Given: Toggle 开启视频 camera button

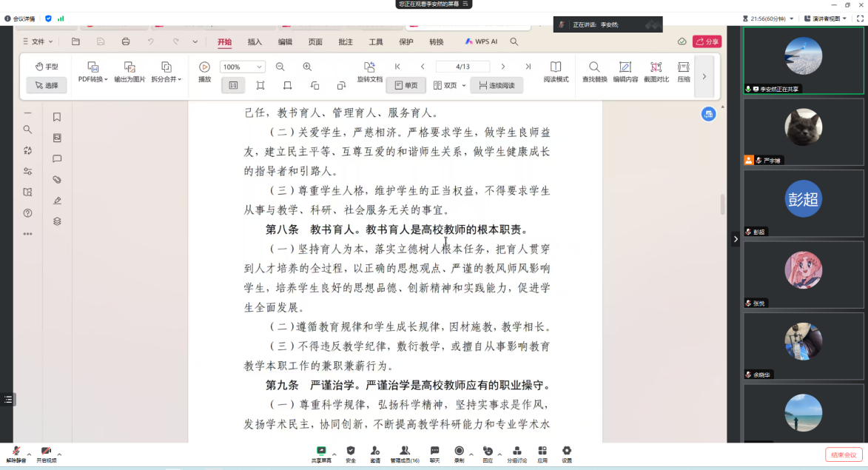Looking at the screenshot, I should [x=46, y=453].
